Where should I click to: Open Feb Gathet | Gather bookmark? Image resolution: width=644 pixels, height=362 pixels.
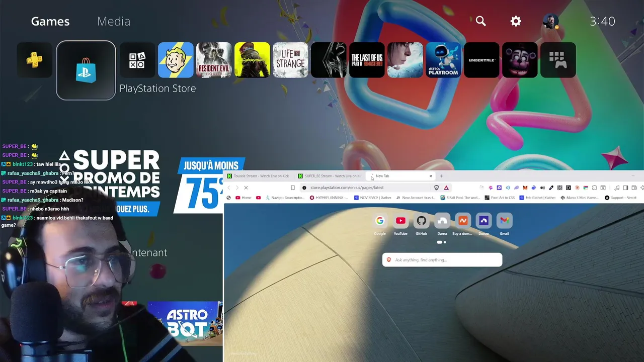(537, 198)
